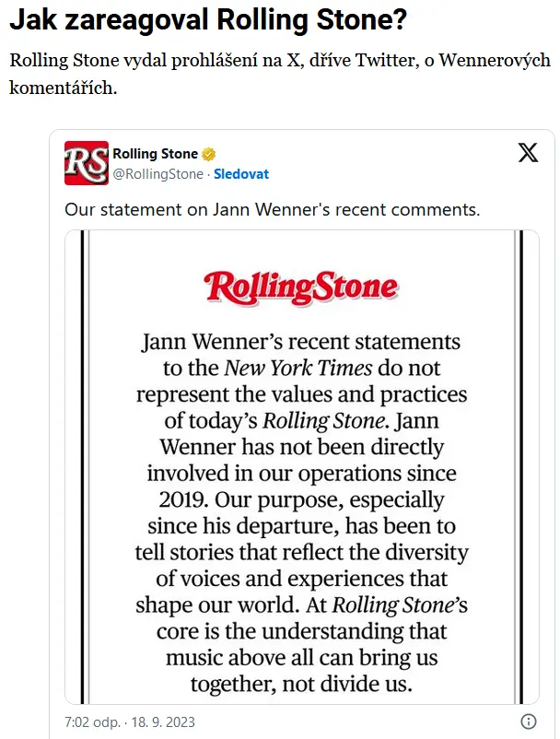The width and height of the screenshot is (560, 739).
Task: Open the tweet timestamp 7:02 odp. 18. 9. 2023
Action: [130, 721]
